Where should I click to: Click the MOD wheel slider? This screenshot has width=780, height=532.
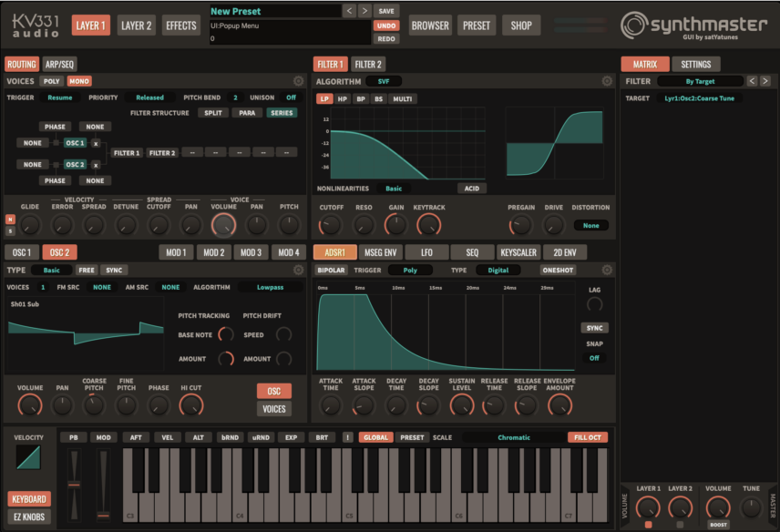pyautogui.click(x=104, y=485)
